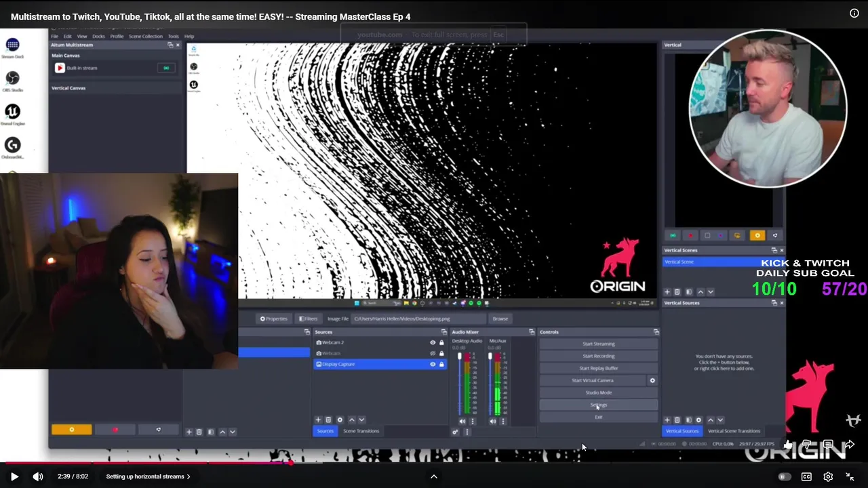Show the hidden Webcam source
Screen dimensions: 868x488
[433, 353]
